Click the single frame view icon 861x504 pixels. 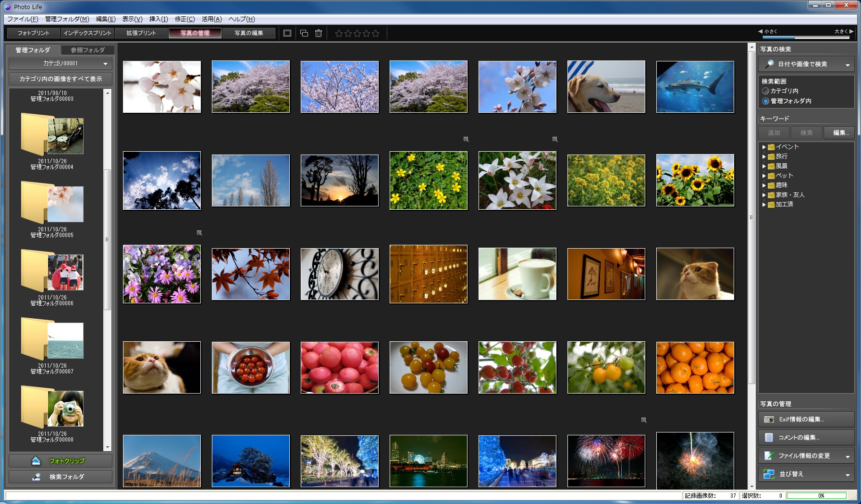(x=287, y=33)
